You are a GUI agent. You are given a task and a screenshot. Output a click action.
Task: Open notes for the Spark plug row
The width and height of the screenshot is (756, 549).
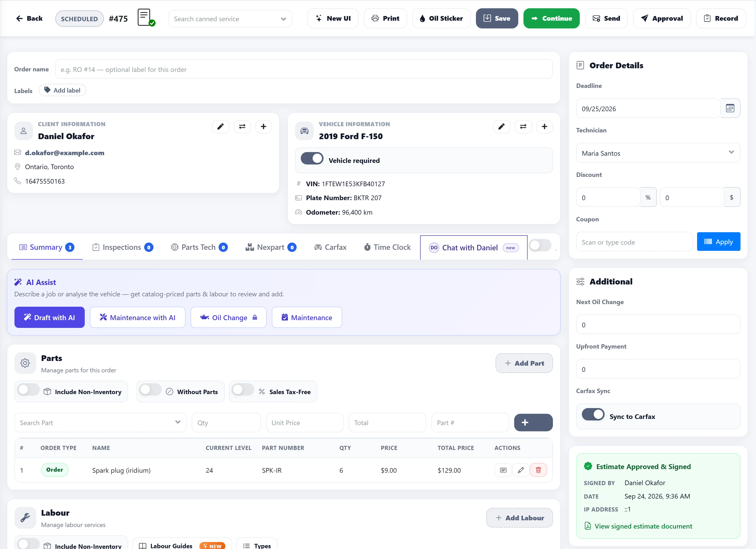pos(503,470)
